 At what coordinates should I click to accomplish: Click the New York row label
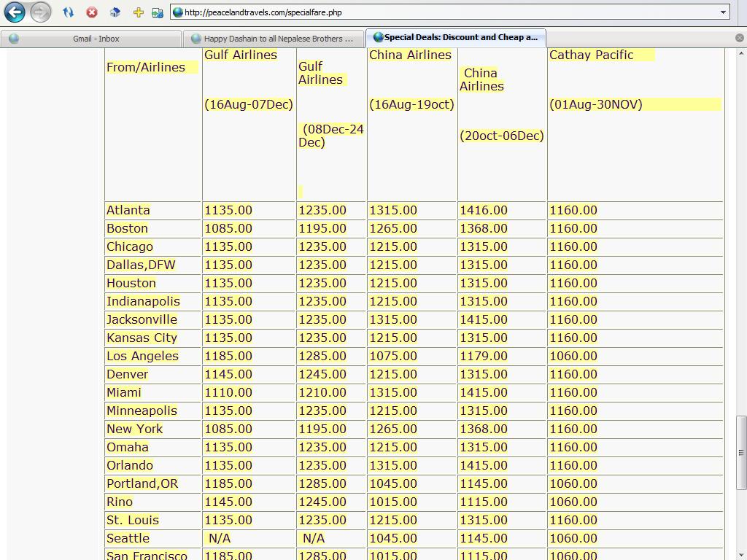point(135,429)
